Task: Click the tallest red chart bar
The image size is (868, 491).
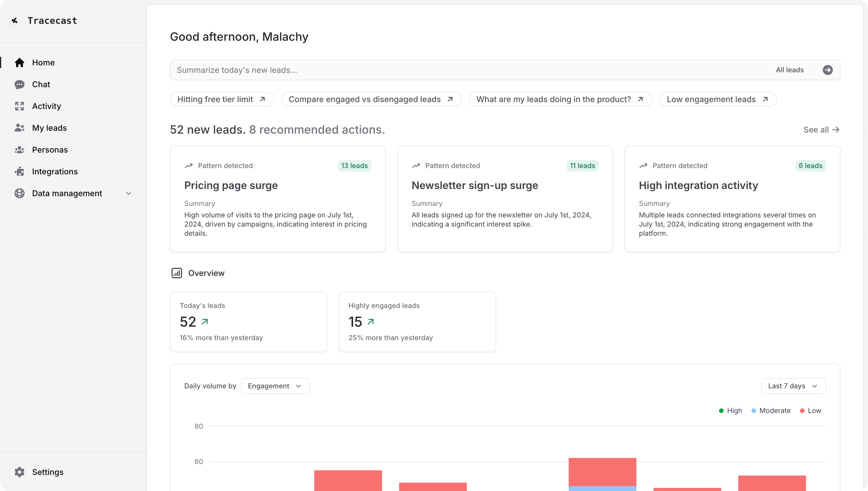Action: (602, 472)
